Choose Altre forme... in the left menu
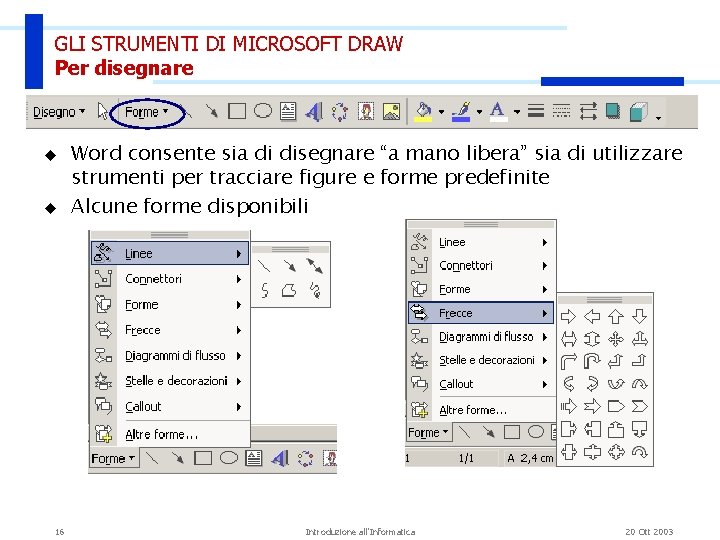 click(x=170, y=434)
